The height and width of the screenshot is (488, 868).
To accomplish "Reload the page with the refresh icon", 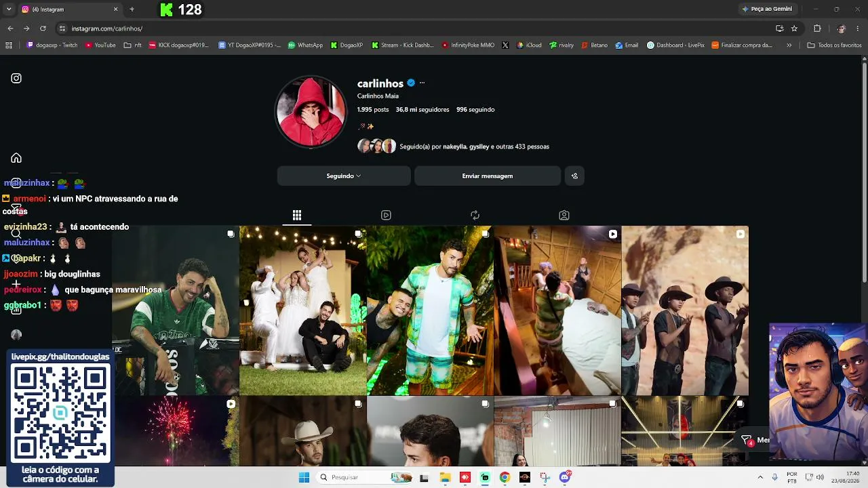I will pyautogui.click(x=43, y=28).
